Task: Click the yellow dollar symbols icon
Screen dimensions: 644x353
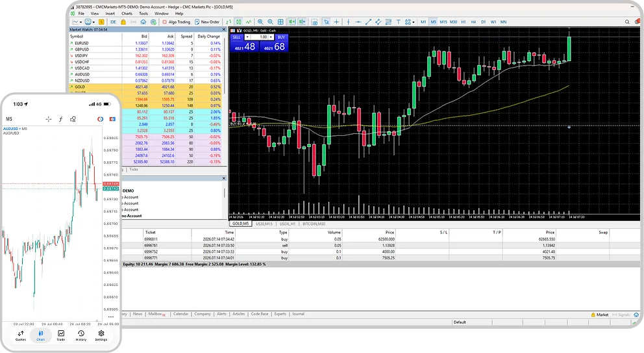Action: point(101,22)
